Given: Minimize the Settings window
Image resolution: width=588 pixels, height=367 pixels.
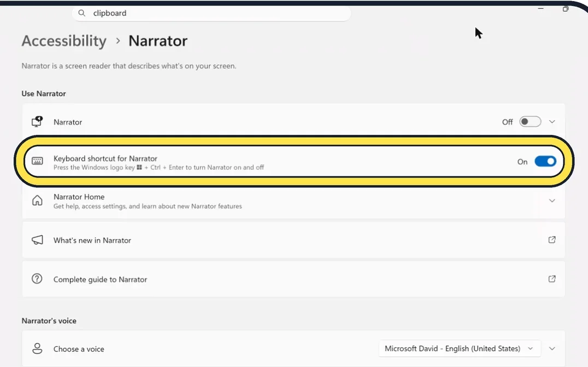Looking at the screenshot, I should [x=541, y=8].
